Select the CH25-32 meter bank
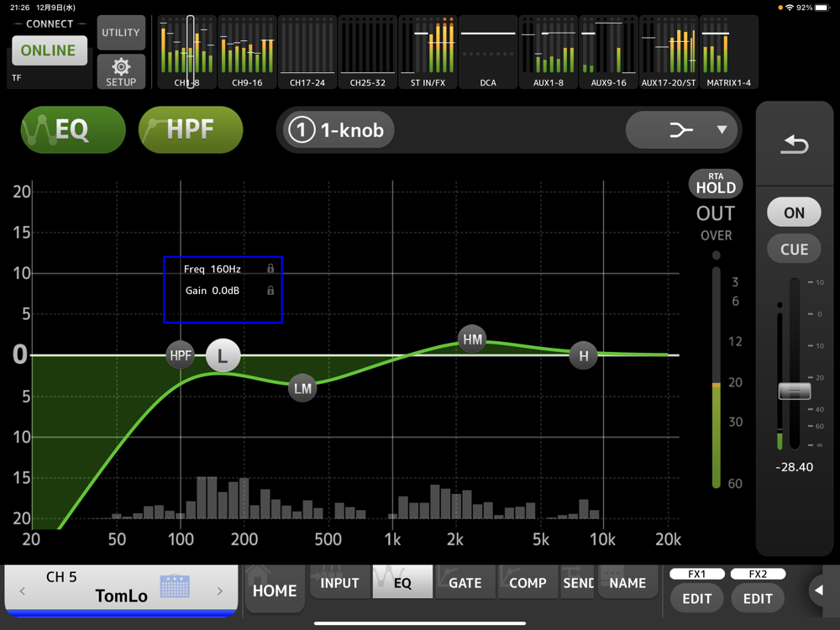 pos(368,51)
